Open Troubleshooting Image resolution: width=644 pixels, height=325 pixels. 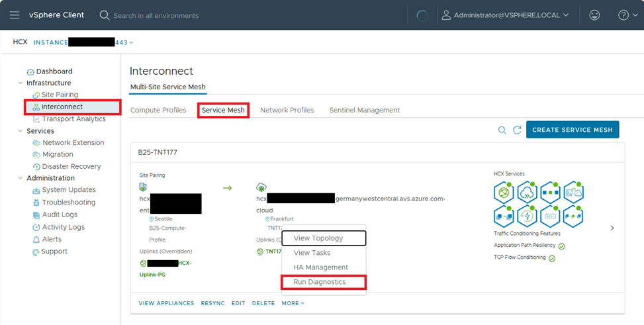(x=69, y=202)
